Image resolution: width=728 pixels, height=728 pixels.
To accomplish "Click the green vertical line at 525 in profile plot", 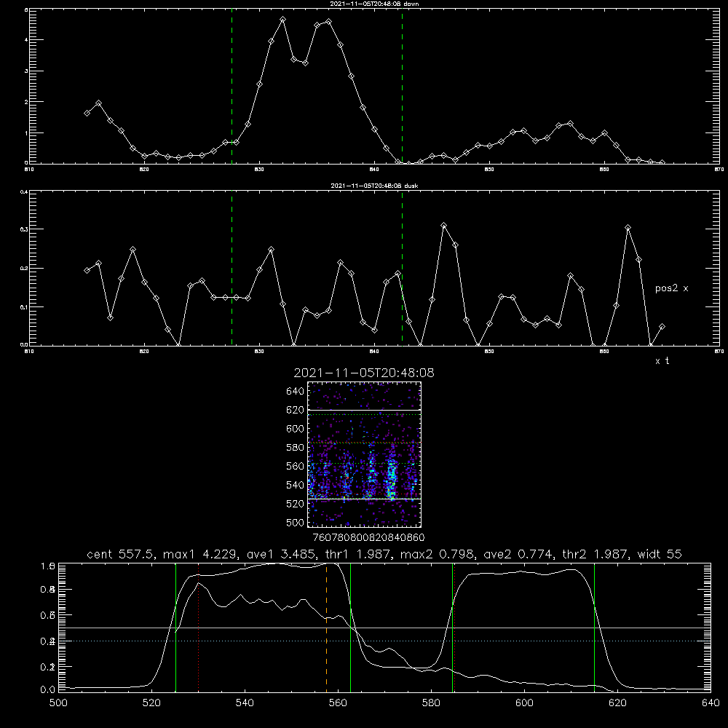I will click(176, 627).
